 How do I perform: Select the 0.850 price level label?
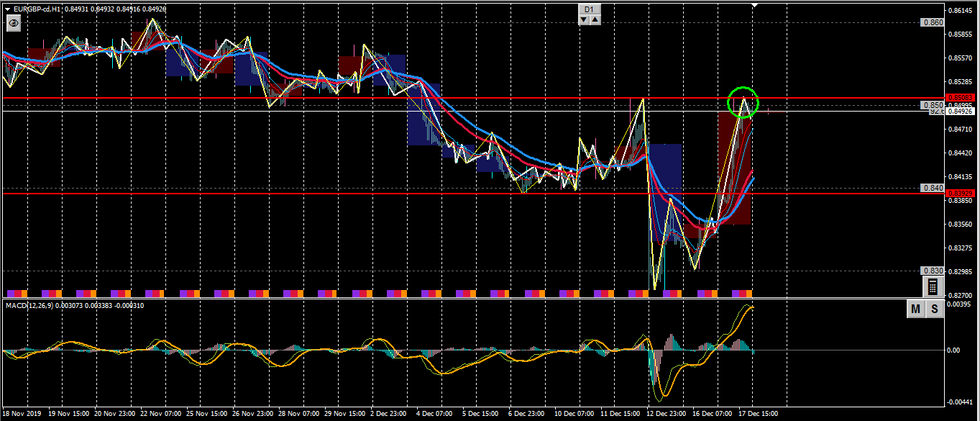click(x=932, y=105)
